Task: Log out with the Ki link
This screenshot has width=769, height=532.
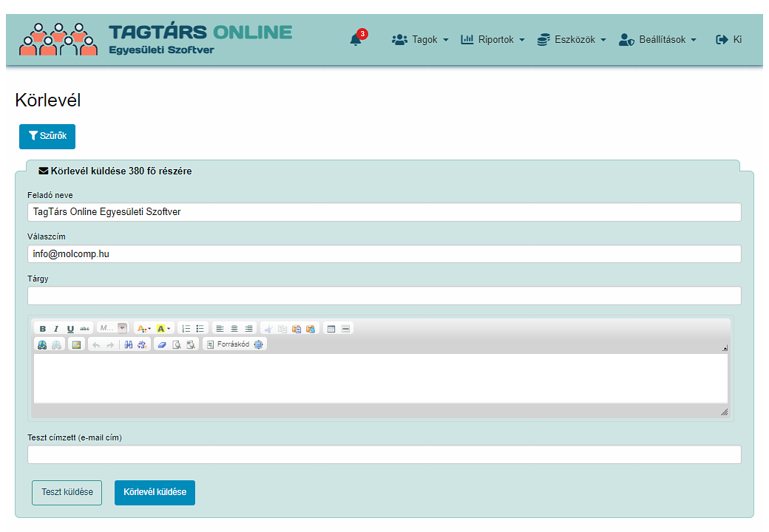Action: (x=729, y=40)
